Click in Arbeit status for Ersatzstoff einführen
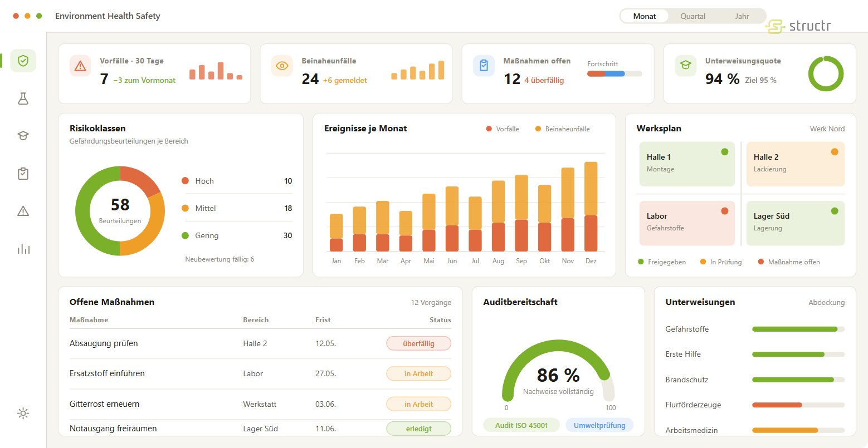 (x=418, y=373)
